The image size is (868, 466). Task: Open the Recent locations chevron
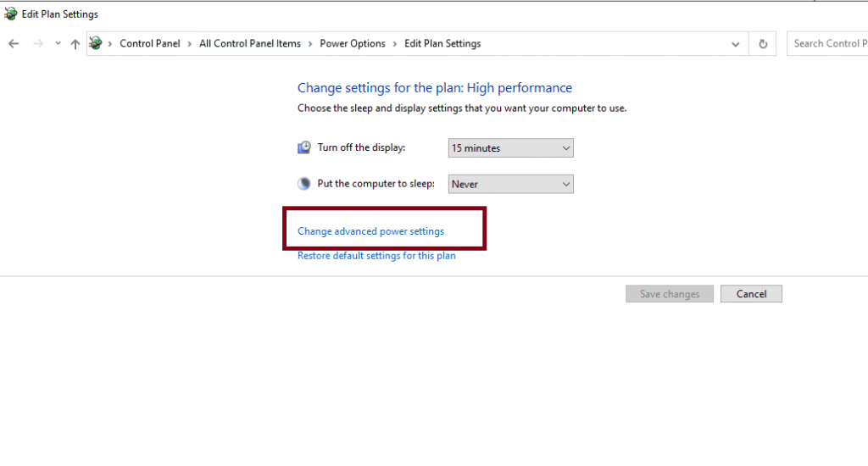click(58, 44)
